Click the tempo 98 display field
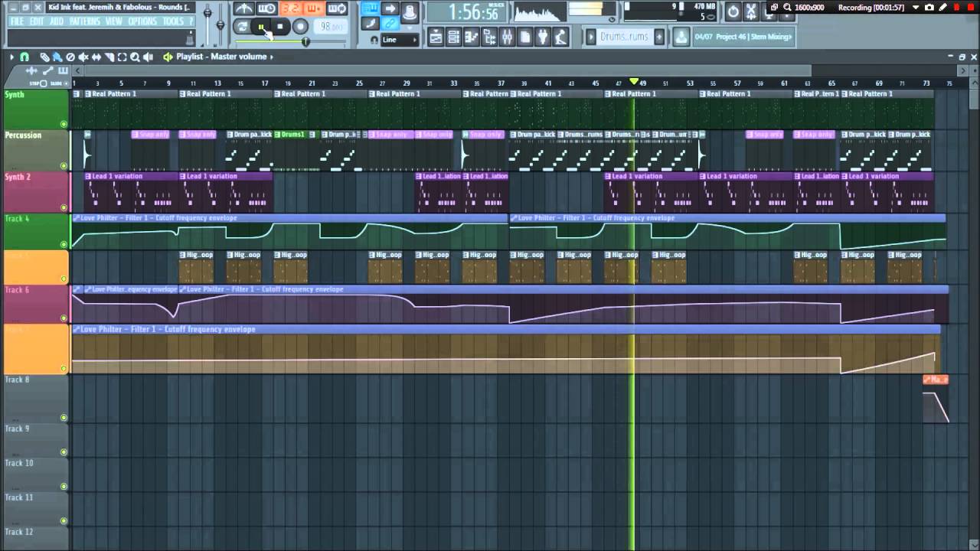This screenshot has width=980, height=551. coord(331,27)
